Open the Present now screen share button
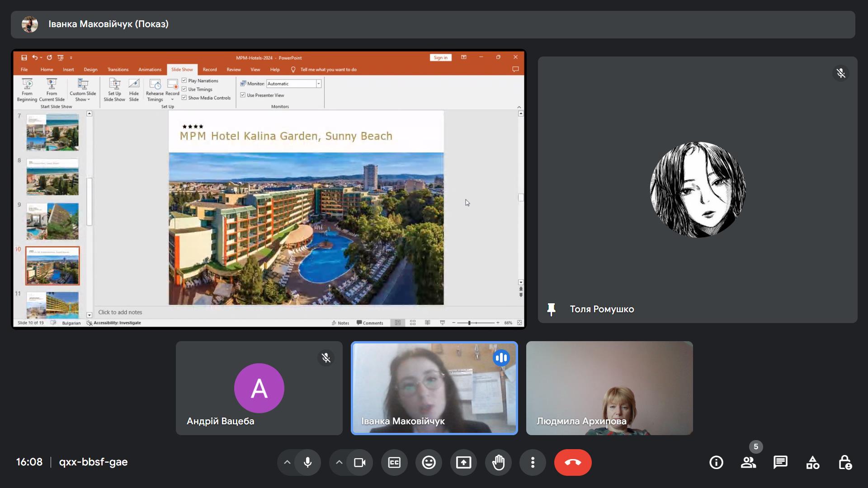 (463, 462)
